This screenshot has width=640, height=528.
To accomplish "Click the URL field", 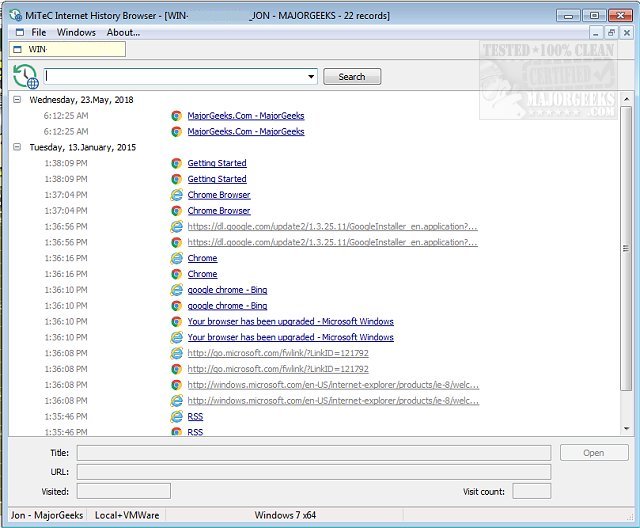I will tap(314, 472).
